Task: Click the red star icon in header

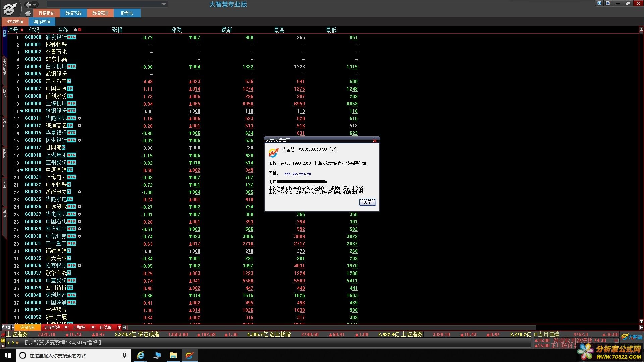Action: pos(22,30)
